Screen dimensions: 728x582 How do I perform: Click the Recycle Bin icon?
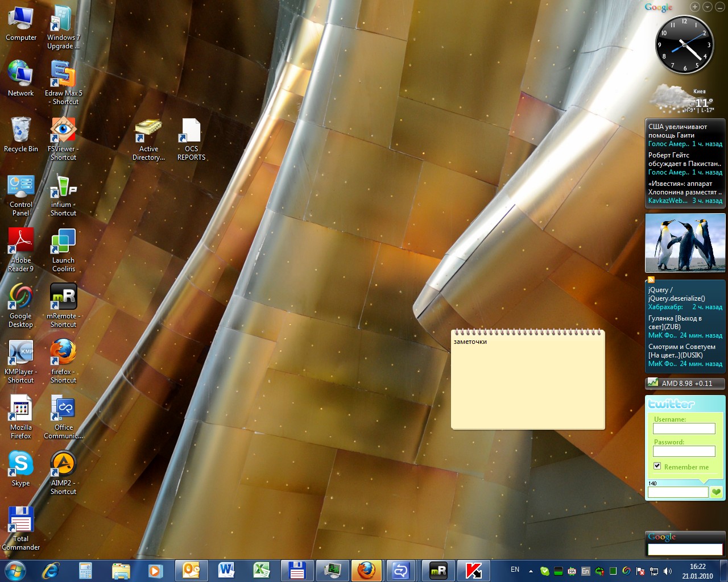pyautogui.click(x=20, y=130)
